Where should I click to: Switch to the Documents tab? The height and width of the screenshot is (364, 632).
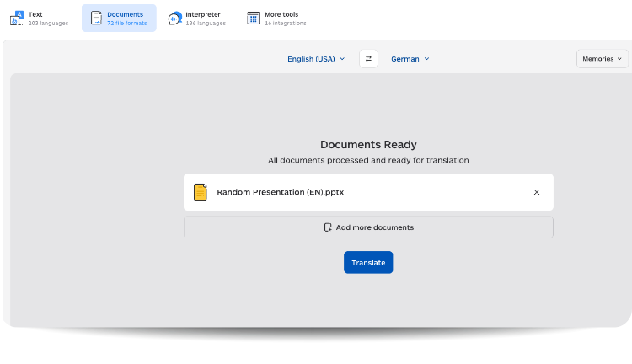tap(119, 19)
